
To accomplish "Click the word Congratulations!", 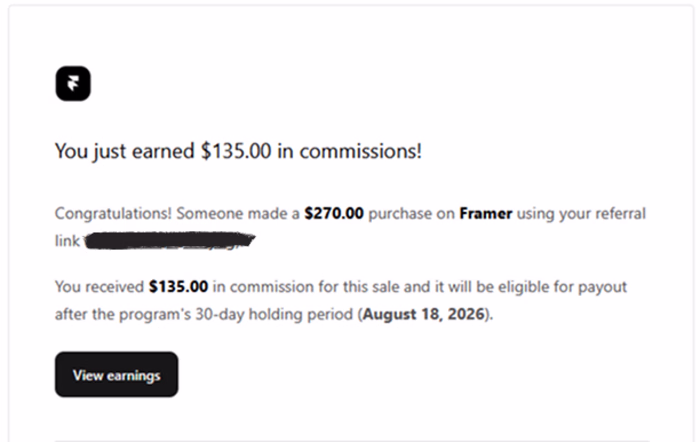I will click(113, 213).
